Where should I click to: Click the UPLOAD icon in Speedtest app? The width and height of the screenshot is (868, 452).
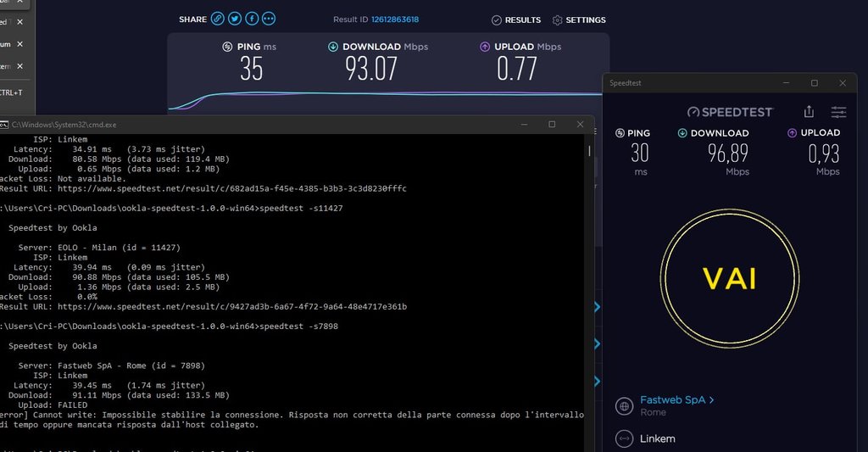[x=793, y=133]
